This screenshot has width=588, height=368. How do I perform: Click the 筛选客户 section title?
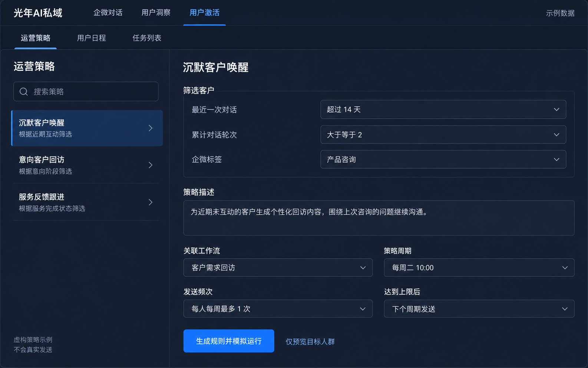point(199,91)
